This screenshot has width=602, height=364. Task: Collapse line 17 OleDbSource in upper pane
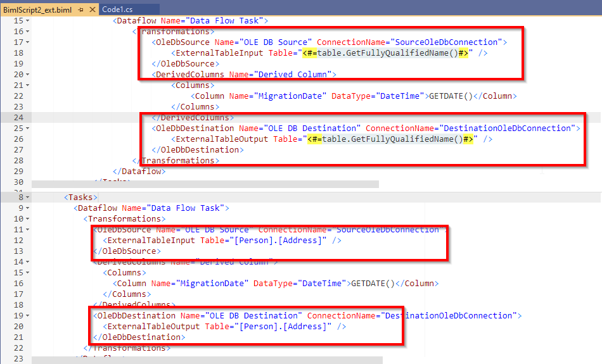27,42
